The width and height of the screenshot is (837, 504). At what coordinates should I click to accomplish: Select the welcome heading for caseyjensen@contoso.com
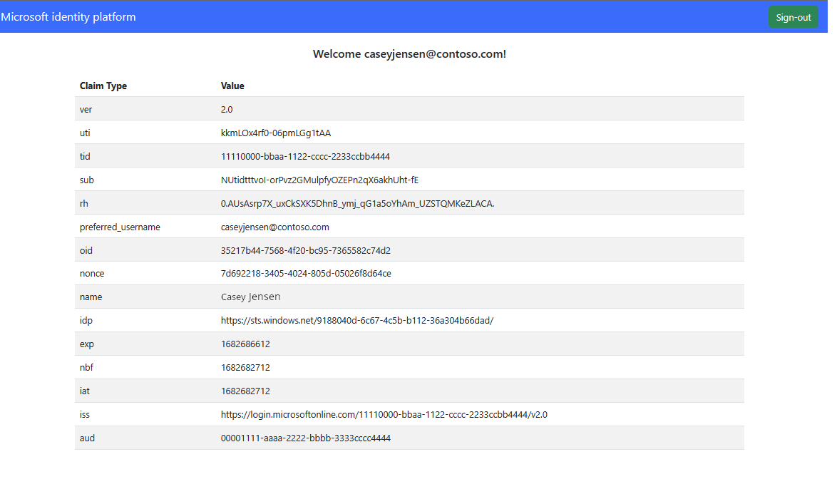(x=409, y=54)
